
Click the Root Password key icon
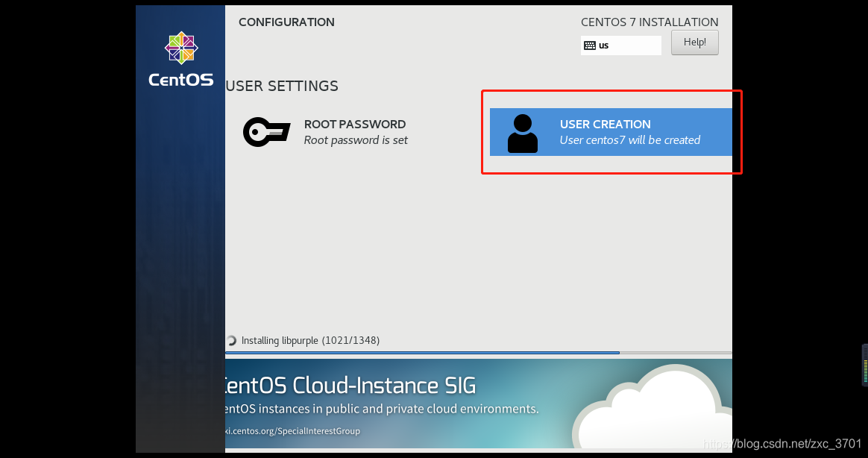coord(267,132)
